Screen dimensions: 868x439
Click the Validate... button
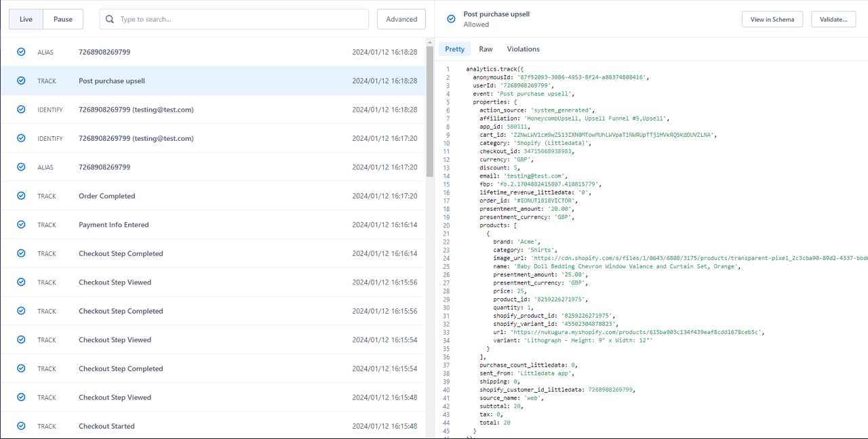point(833,19)
